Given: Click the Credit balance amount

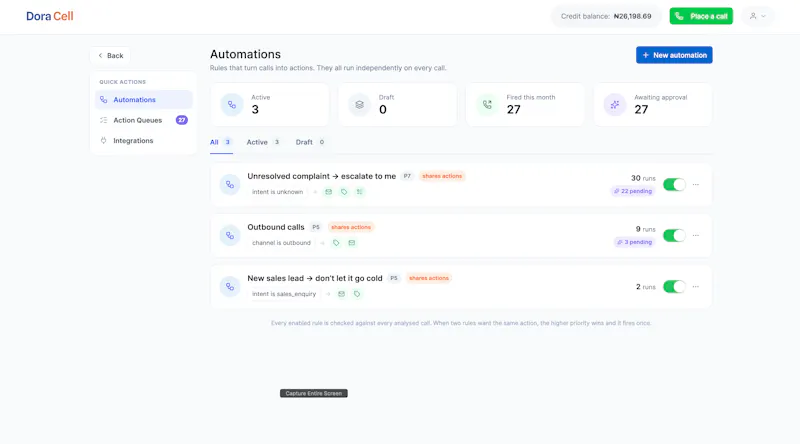Looking at the screenshot, I should click(632, 16).
